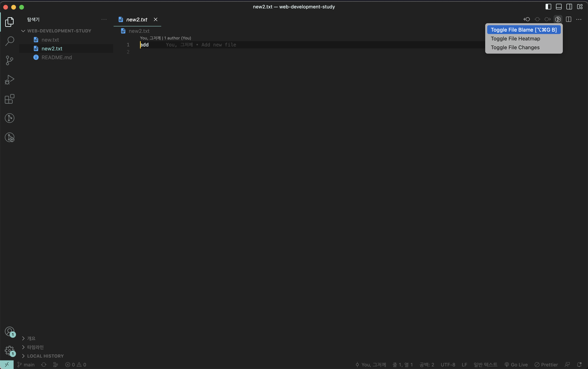Click Split Editor Right icon
The image size is (588, 369).
pos(568,19)
